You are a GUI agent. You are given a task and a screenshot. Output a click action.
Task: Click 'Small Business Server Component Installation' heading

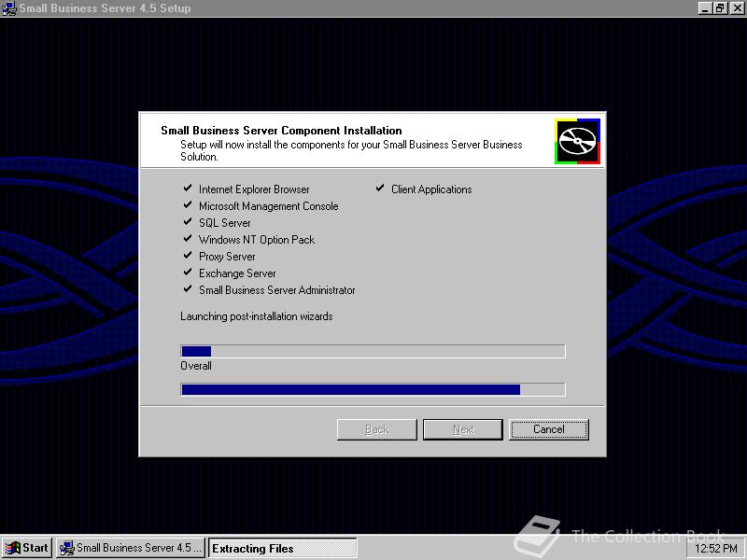tap(281, 131)
